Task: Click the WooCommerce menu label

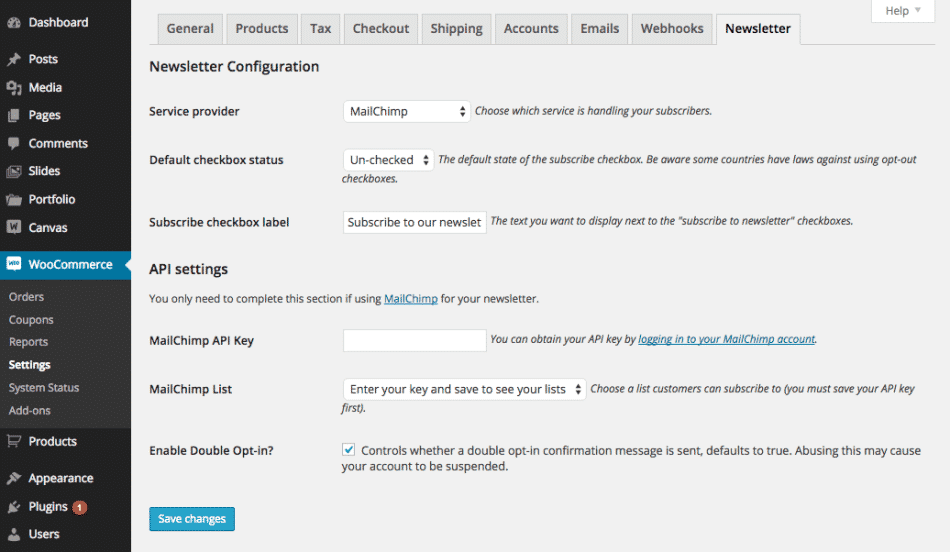Action: [x=70, y=265]
